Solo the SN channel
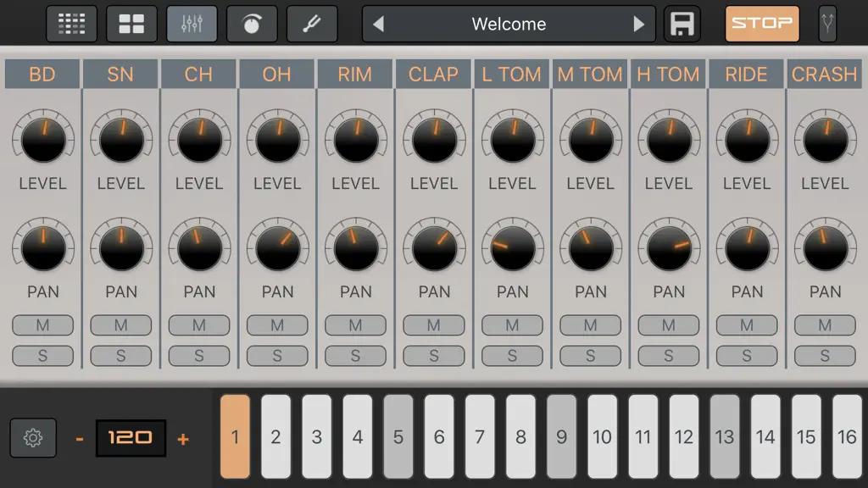 click(x=120, y=356)
